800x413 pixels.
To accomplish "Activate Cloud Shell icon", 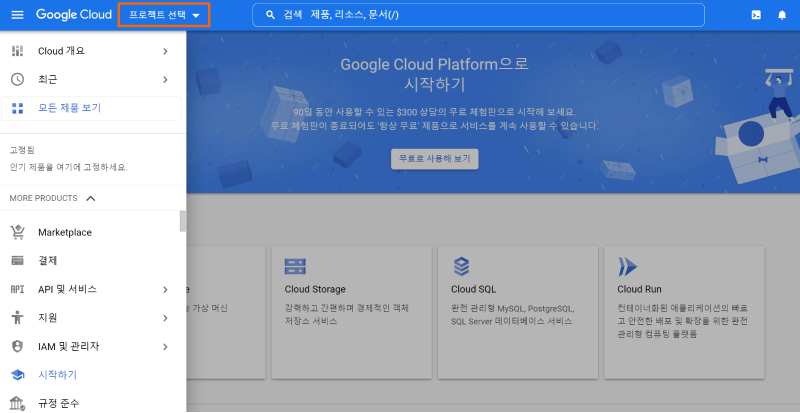I will tap(756, 15).
